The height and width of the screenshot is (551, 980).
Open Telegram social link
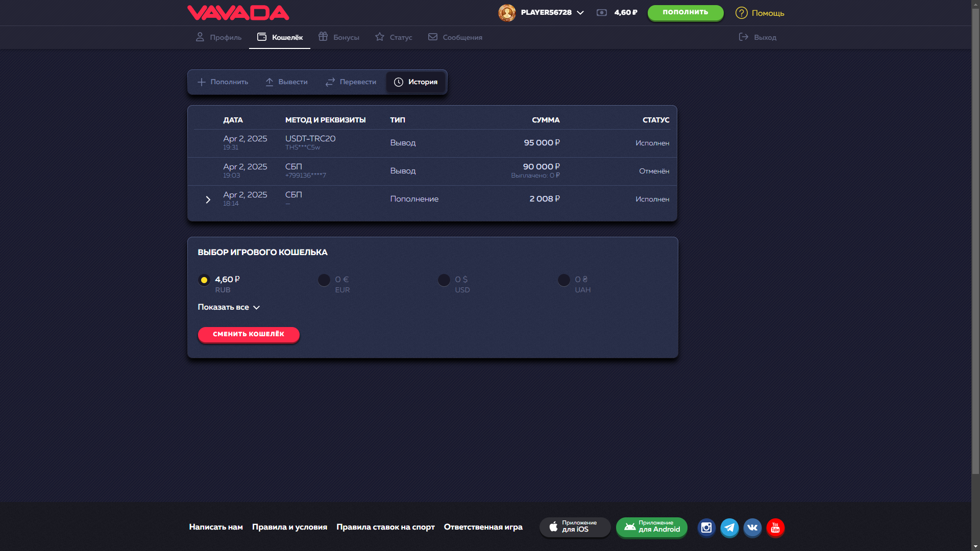tap(729, 528)
